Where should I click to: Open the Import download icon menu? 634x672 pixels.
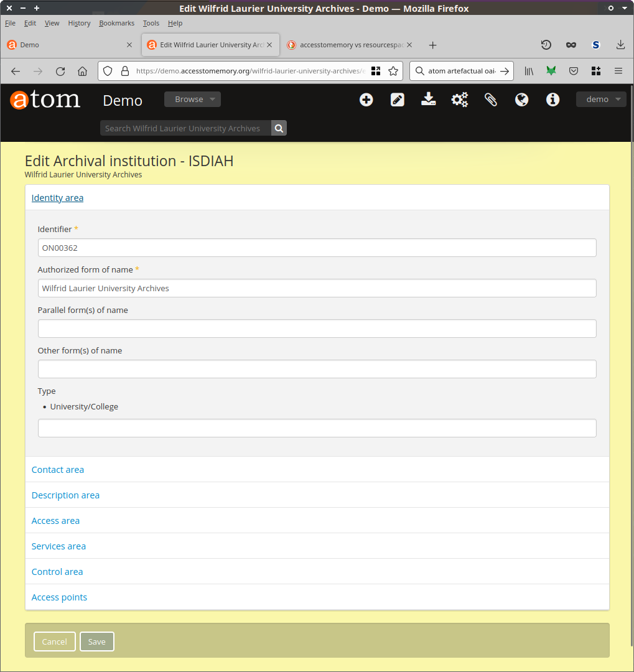click(429, 100)
